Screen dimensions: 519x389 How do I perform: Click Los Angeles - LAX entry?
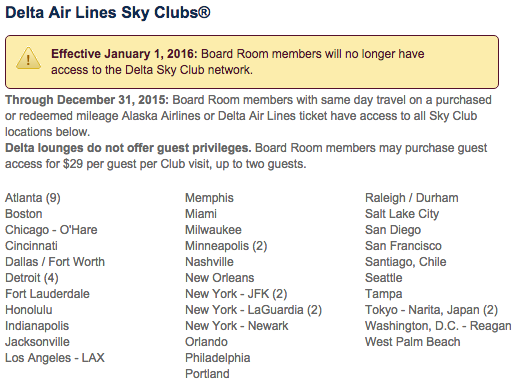pos(55,358)
